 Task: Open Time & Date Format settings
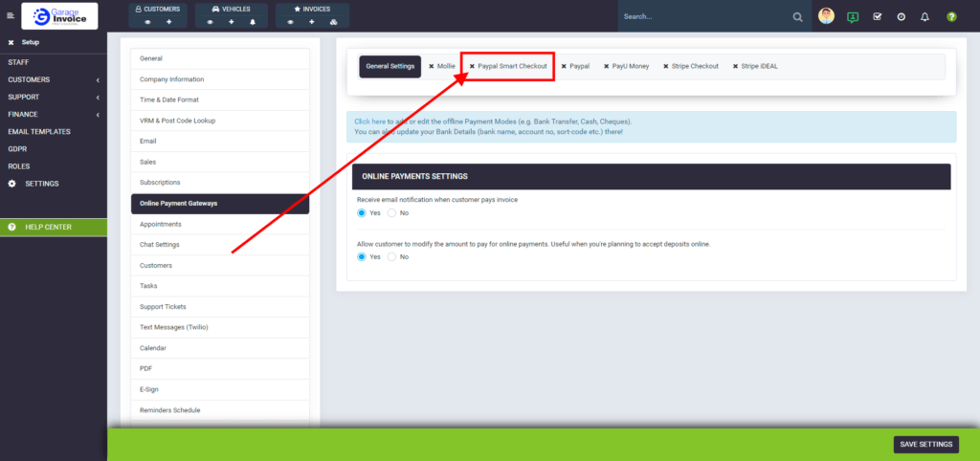click(220, 99)
